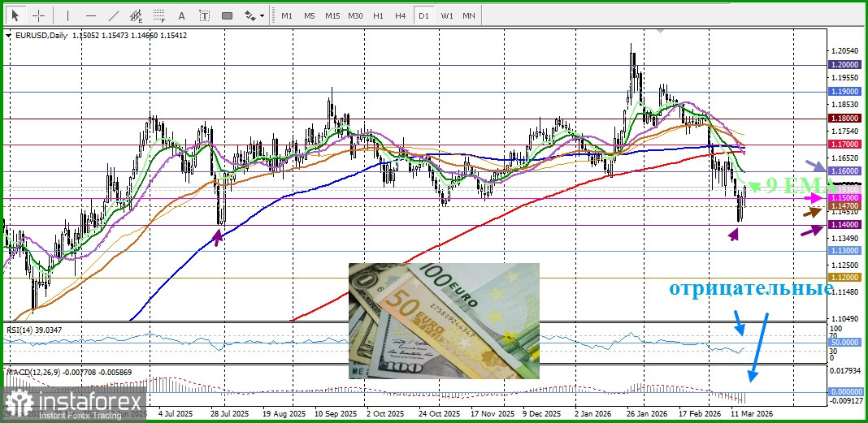Click the text 'A' tool
868x423 pixels.
click(x=181, y=15)
